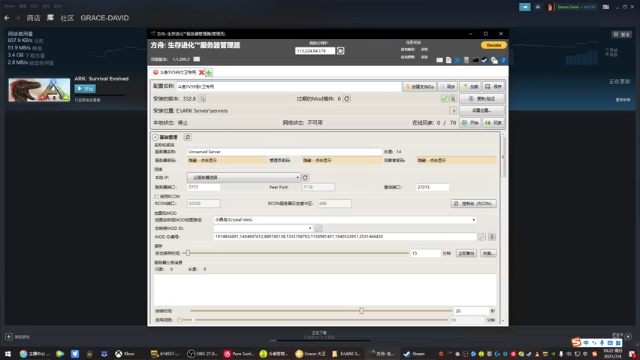Image resolution: width=640 pixels, height=360 pixels.
Task: Open the Community tab in Steam window
Action: tap(67, 18)
